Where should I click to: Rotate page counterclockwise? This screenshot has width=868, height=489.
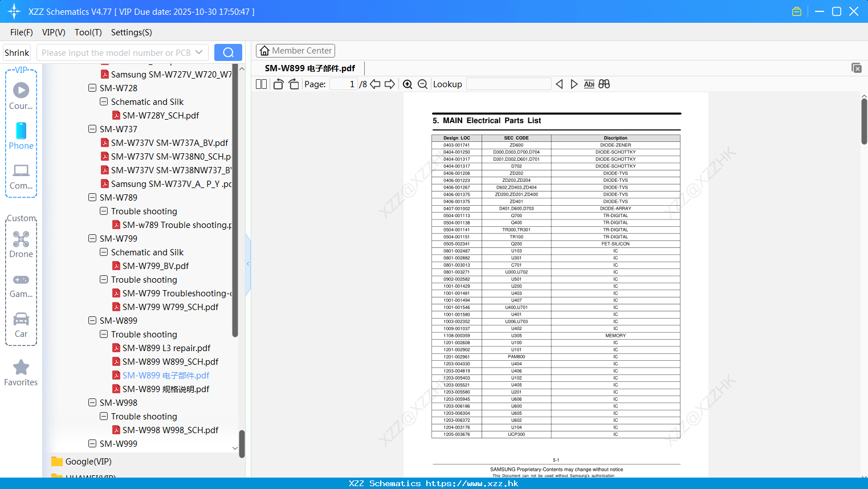[278, 84]
